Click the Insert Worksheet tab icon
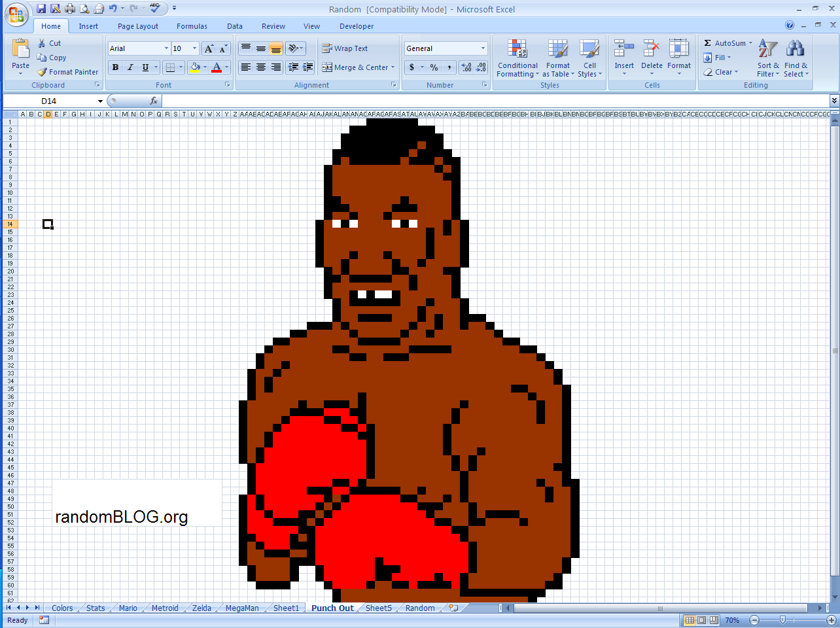 coord(453,608)
